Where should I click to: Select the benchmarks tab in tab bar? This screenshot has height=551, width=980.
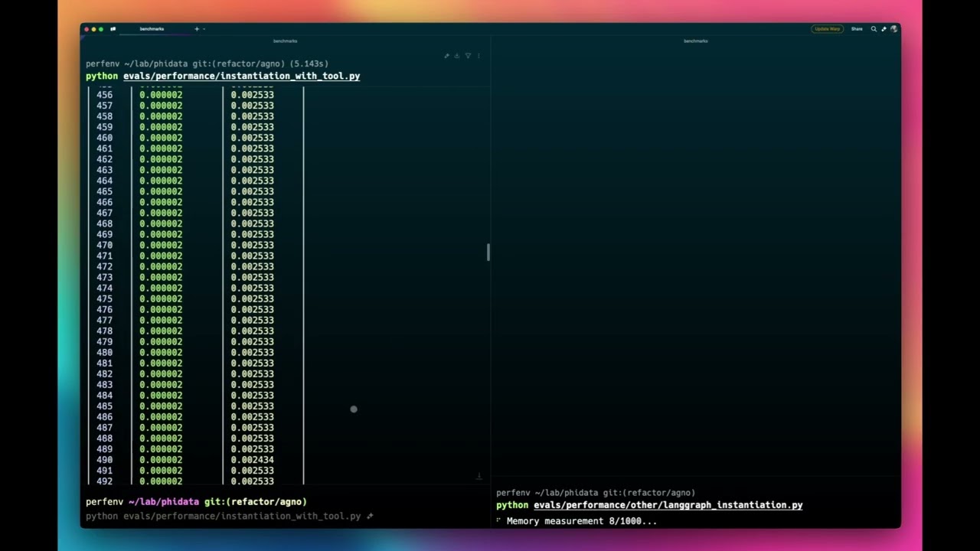pyautogui.click(x=152, y=29)
